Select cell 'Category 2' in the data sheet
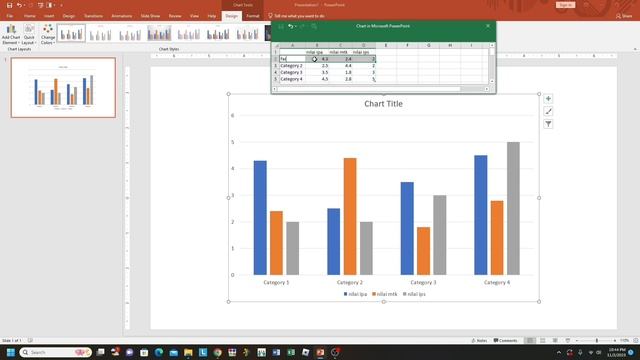 coord(292,66)
